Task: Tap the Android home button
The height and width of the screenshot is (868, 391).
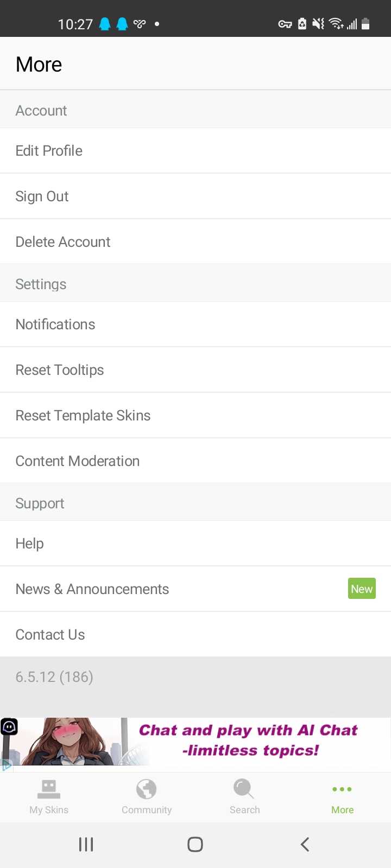Action: pyautogui.click(x=195, y=844)
